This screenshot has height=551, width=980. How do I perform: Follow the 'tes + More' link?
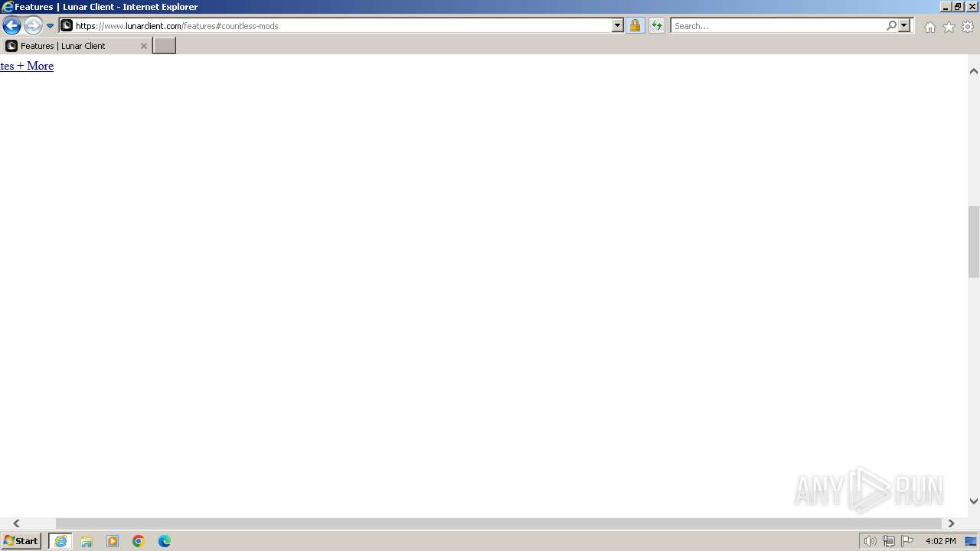tap(27, 66)
